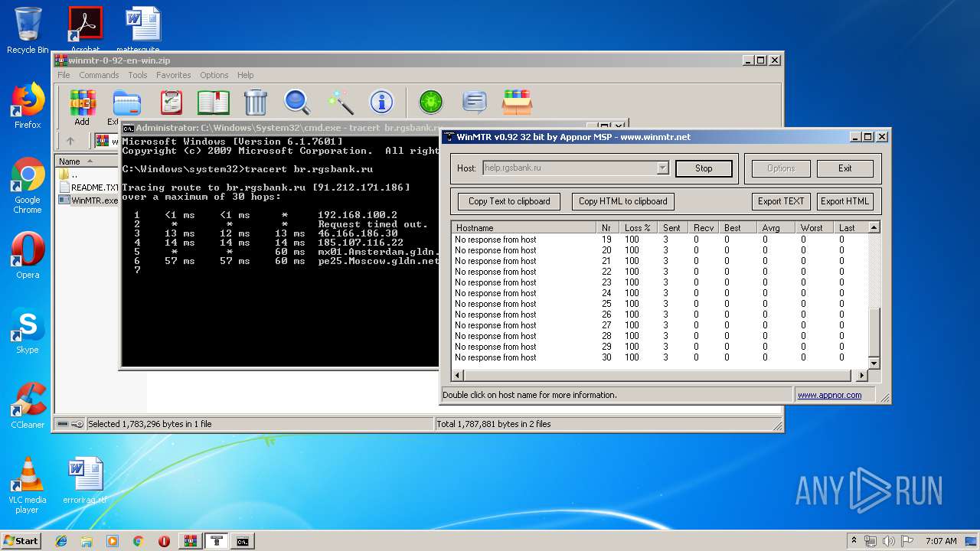Open the Host dropdown in WinMTR
The image size is (980, 551).
pyautogui.click(x=662, y=168)
